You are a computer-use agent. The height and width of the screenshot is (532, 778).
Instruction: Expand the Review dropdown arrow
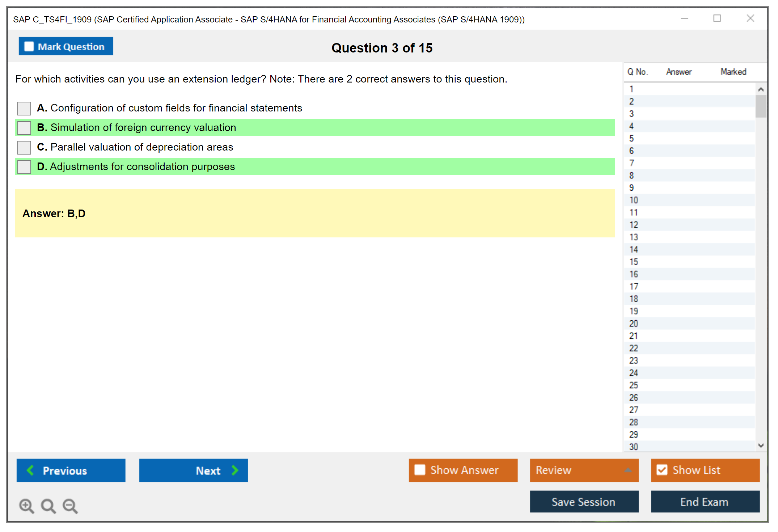click(628, 470)
